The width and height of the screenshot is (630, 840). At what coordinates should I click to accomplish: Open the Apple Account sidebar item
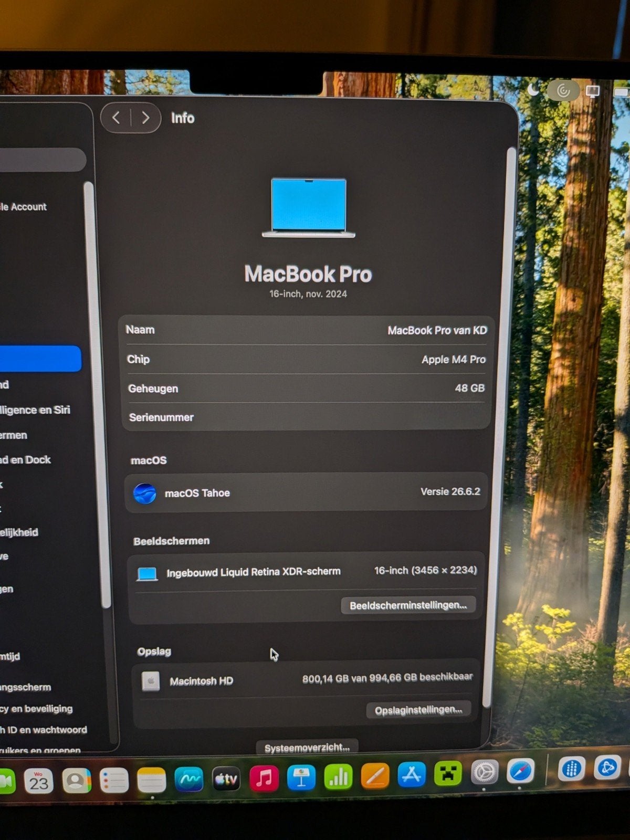coord(24,207)
